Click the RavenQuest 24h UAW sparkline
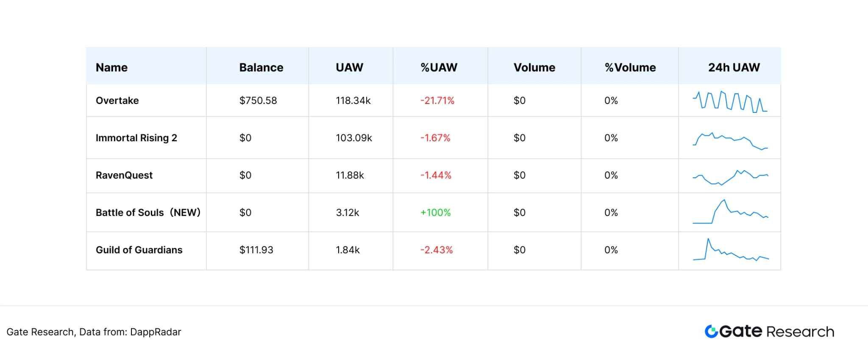 (730, 177)
